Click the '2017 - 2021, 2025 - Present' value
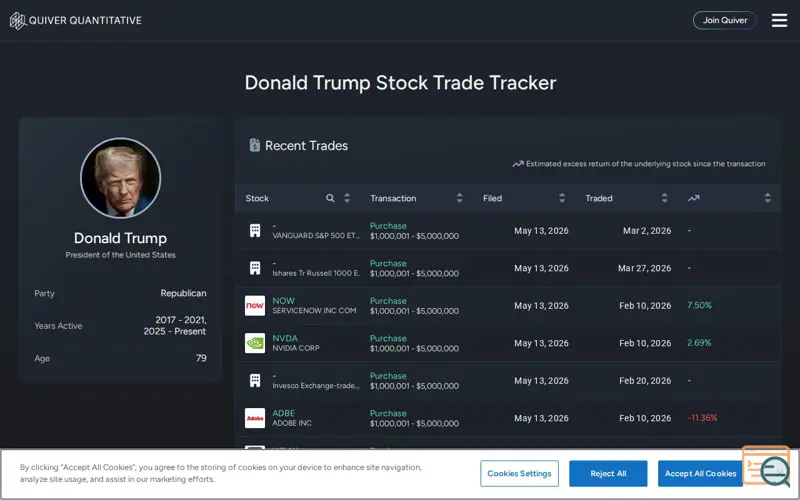 [x=174, y=326]
